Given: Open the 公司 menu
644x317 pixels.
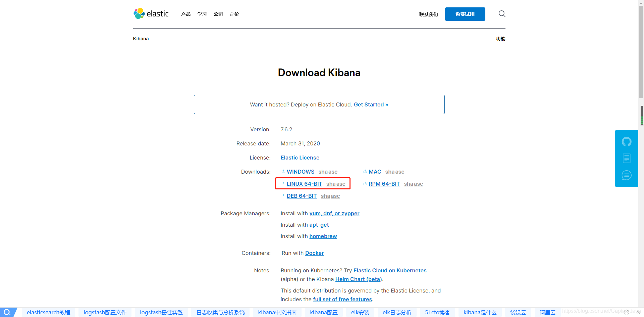Looking at the screenshot, I should (x=218, y=14).
